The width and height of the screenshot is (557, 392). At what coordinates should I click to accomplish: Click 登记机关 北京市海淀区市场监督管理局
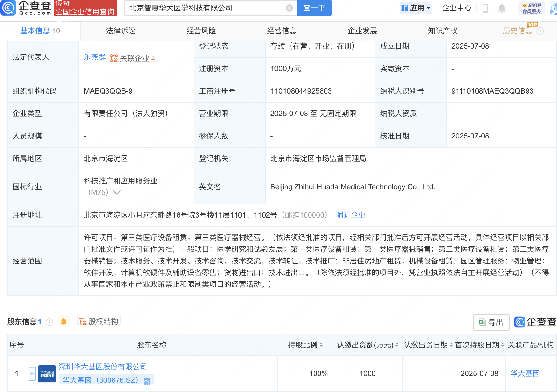point(318,158)
